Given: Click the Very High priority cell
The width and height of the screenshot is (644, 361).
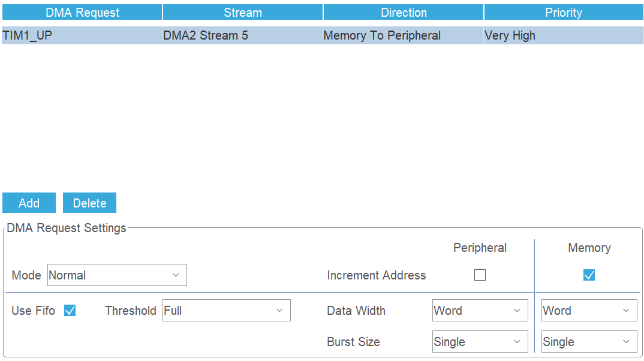Looking at the screenshot, I should click(510, 35).
